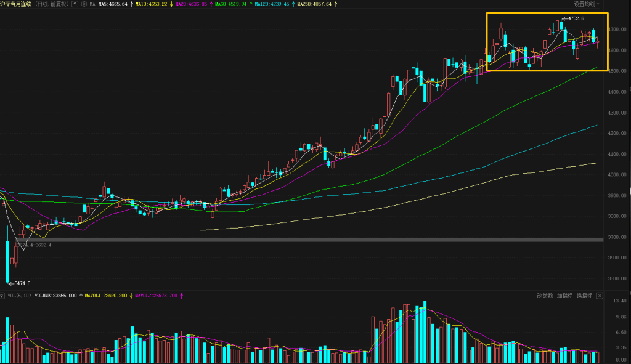Click the question mark help icon
Image resolution: width=631 pixels, height=364 pixels.
click(x=75, y=4)
